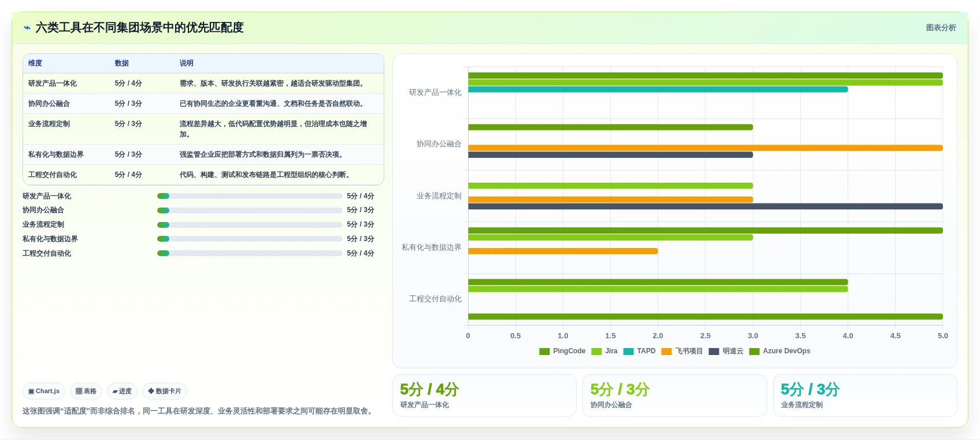980x440 pixels.
Task: Click the 进度 tag chip
Action: (x=122, y=391)
